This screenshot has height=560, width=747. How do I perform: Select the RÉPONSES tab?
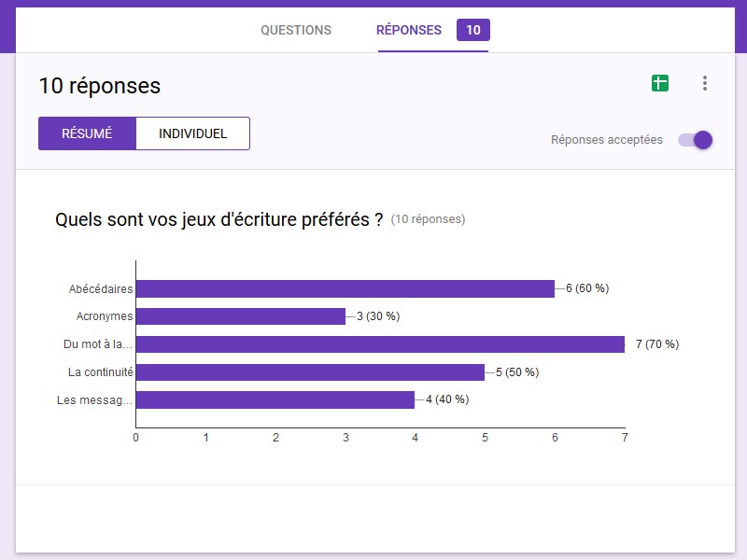click(409, 30)
